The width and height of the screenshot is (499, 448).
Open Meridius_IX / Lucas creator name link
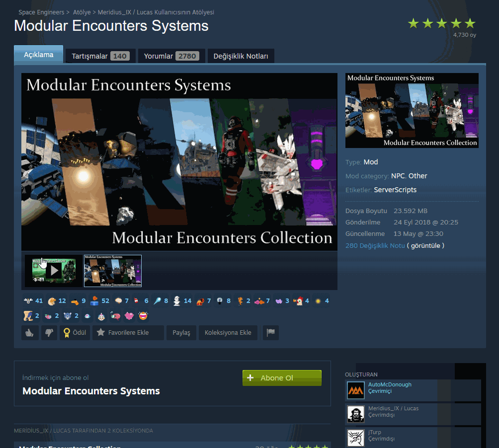393,408
